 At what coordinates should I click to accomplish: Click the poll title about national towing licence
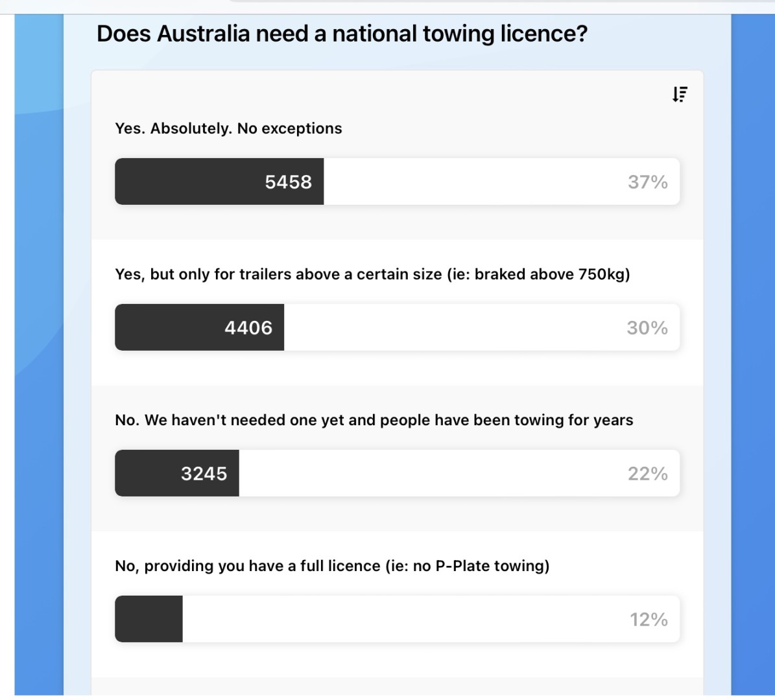point(342,33)
